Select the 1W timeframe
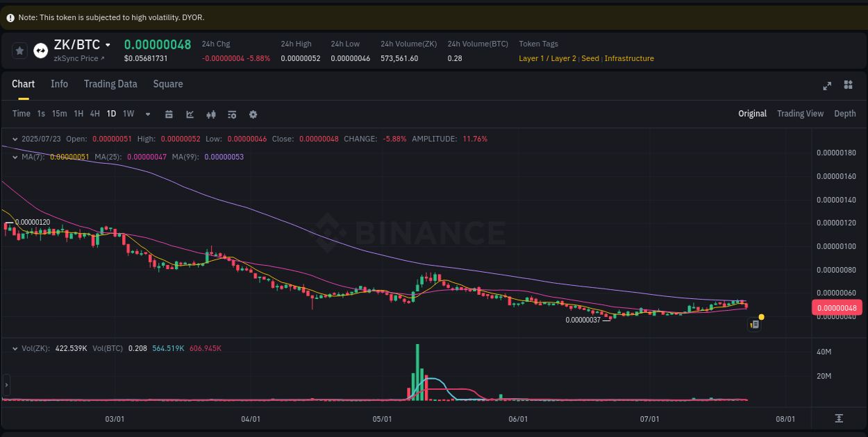The image size is (868, 437). tap(128, 114)
